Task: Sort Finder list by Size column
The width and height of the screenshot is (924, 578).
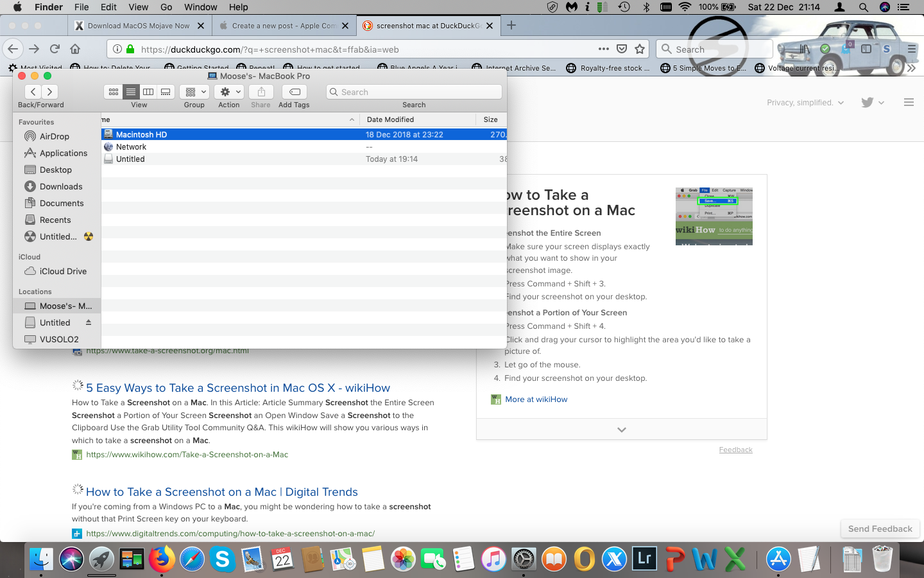Action: tap(492, 119)
